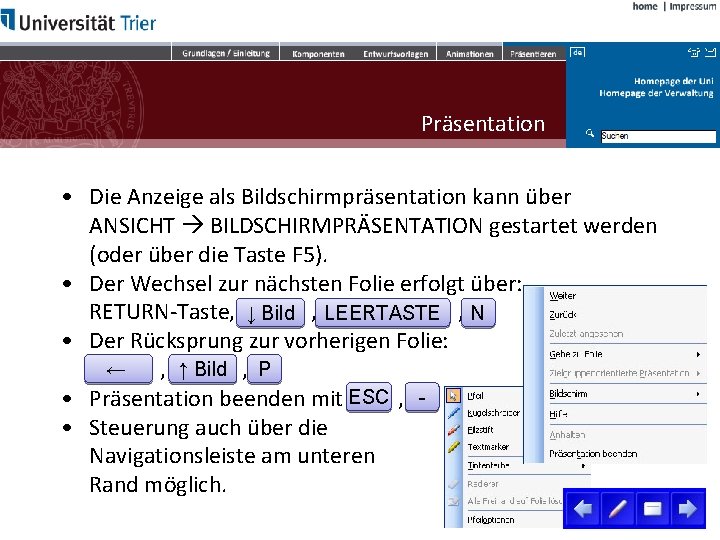Screen dimensions: 720x540
Task: Expand the 'Zielgruppenorientierte Präsentation' submenu arrow
Action: tap(698, 373)
